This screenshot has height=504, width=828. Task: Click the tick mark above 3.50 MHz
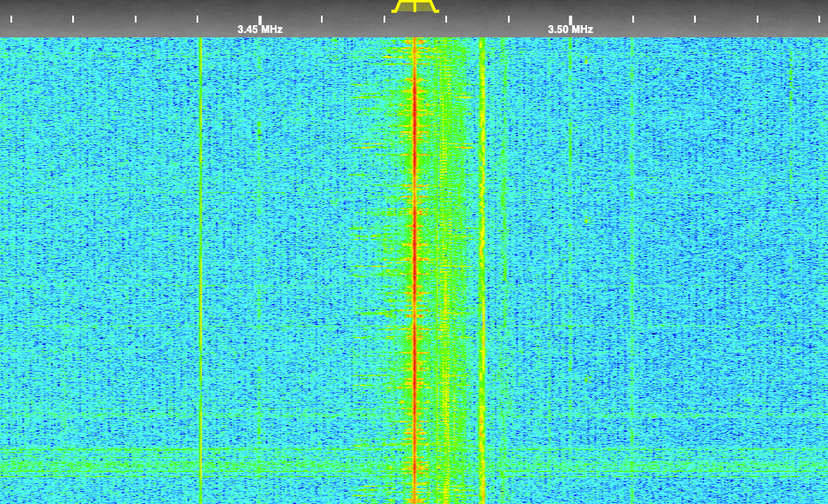click(x=571, y=18)
